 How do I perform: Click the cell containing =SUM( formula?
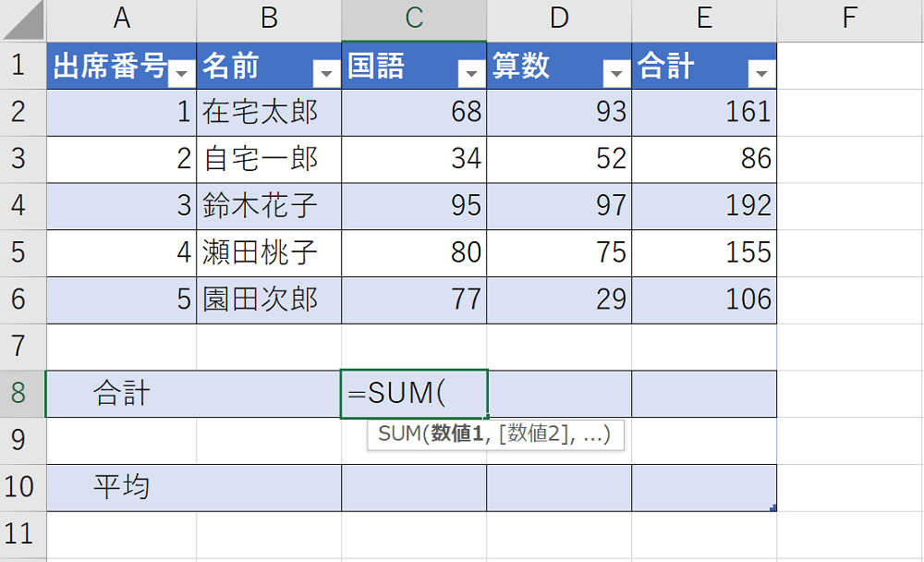coord(414,394)
